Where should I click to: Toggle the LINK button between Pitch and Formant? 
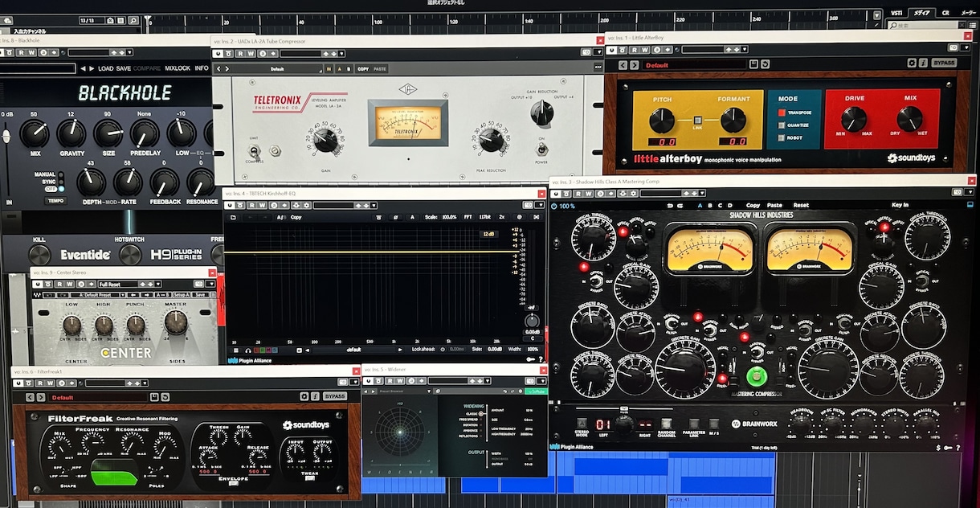point(697,121)
